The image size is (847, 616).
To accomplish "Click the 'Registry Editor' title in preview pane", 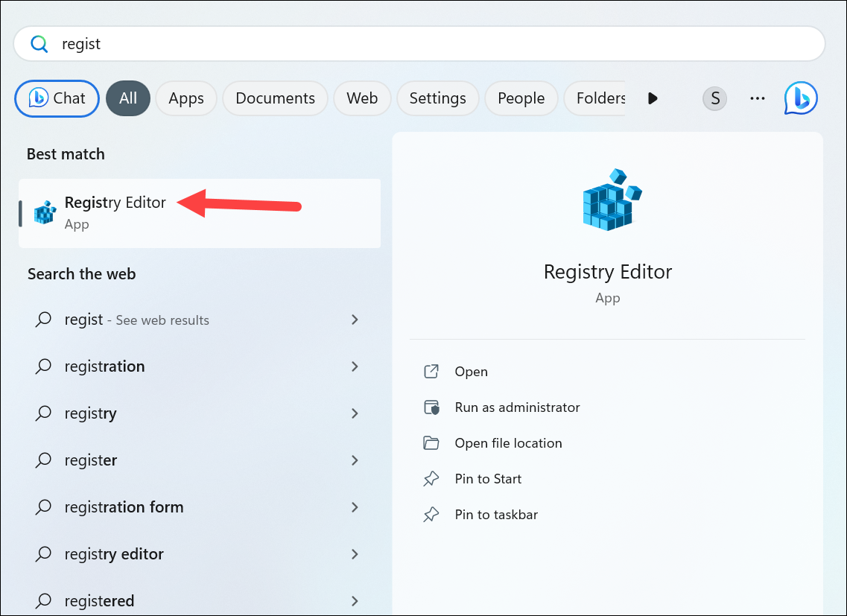I will tap(607, 272).
